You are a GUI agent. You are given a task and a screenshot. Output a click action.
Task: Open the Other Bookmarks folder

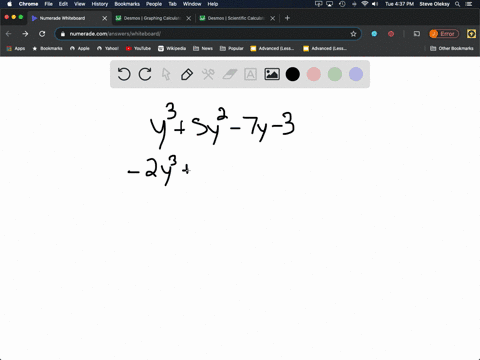[x=452, y=48]
